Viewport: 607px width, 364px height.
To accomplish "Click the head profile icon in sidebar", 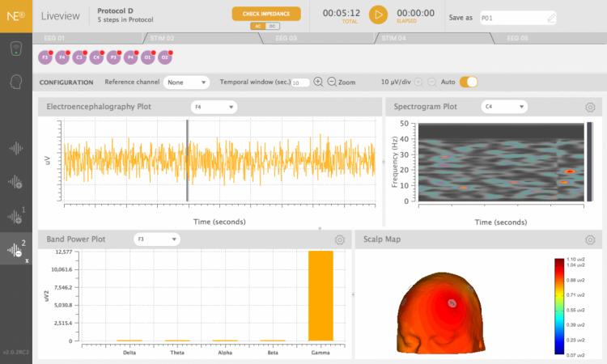I will tap(15, 83).
